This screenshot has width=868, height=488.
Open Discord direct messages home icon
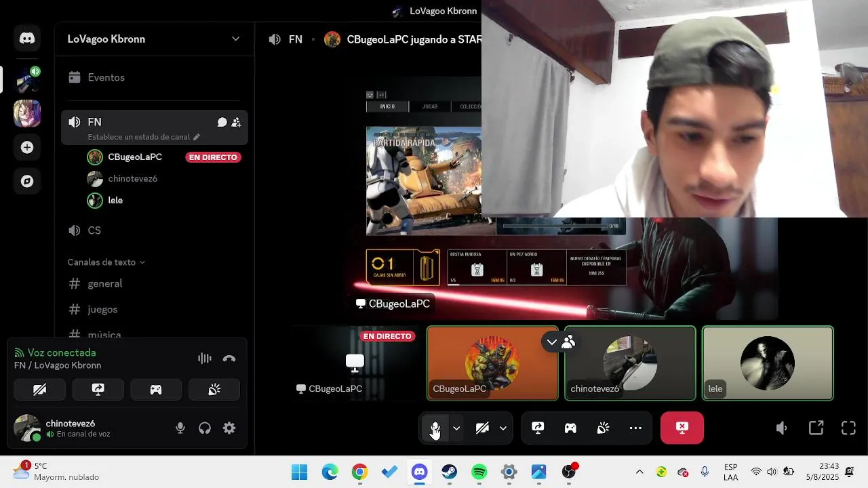[27, 39]
